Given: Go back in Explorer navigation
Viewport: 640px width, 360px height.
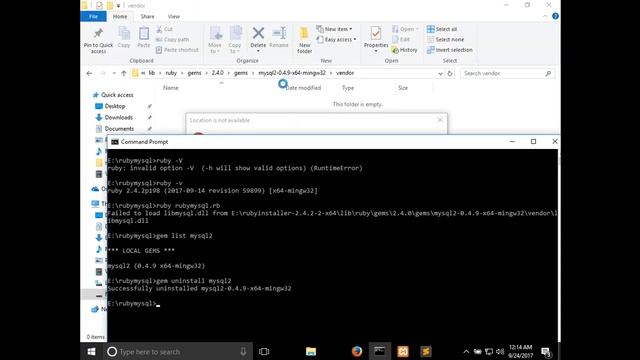Looking at the screenshot, I should 89,73.
